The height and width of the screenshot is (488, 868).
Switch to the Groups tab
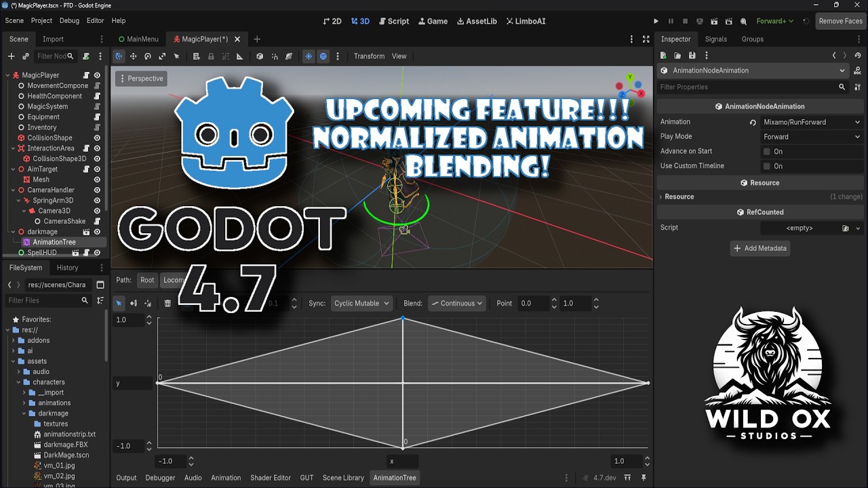(x=752, y=39)
